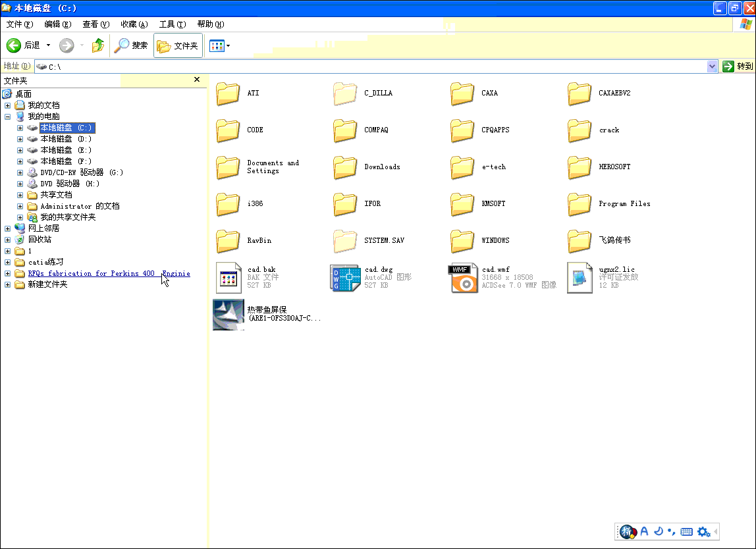
Task: Toggle the Folders (文件夹) pane button
Action: coord(178,45)
